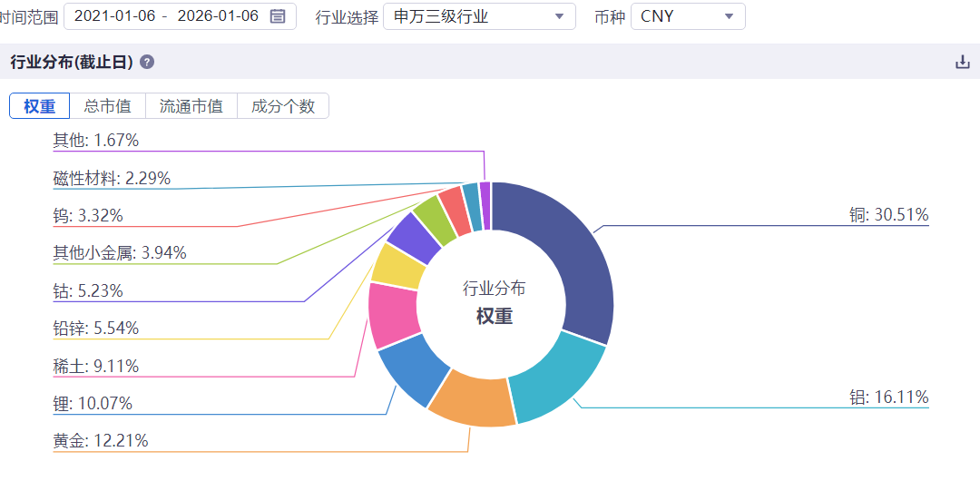Click the 其他: 1.67% label

(95, 141)
